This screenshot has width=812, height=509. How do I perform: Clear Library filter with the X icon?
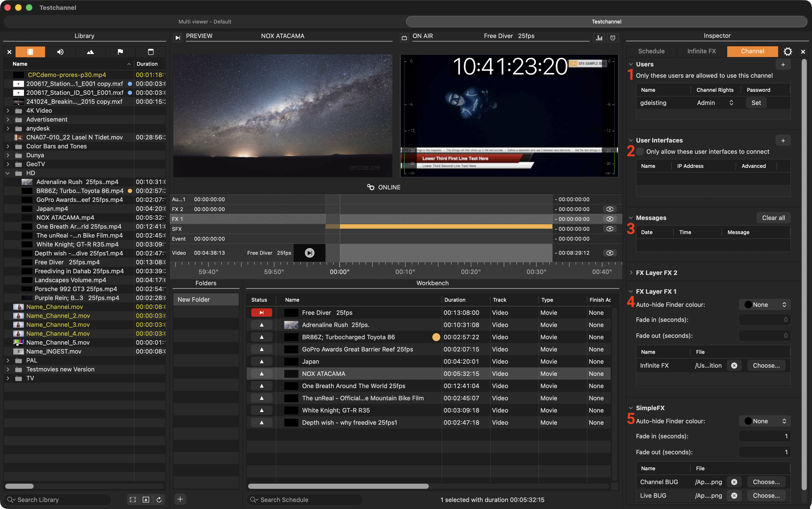(9, 52)
